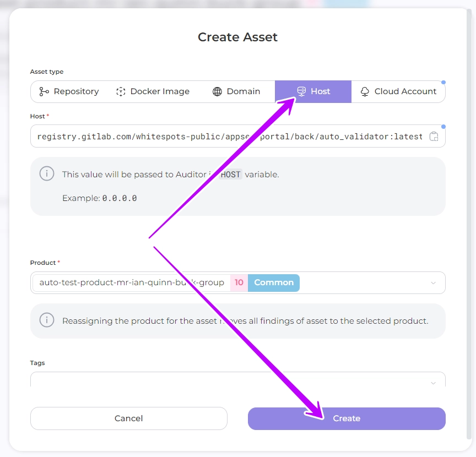Click the Common badge in Product field
The image size is (476, 457).
click(x=274, y=282)
